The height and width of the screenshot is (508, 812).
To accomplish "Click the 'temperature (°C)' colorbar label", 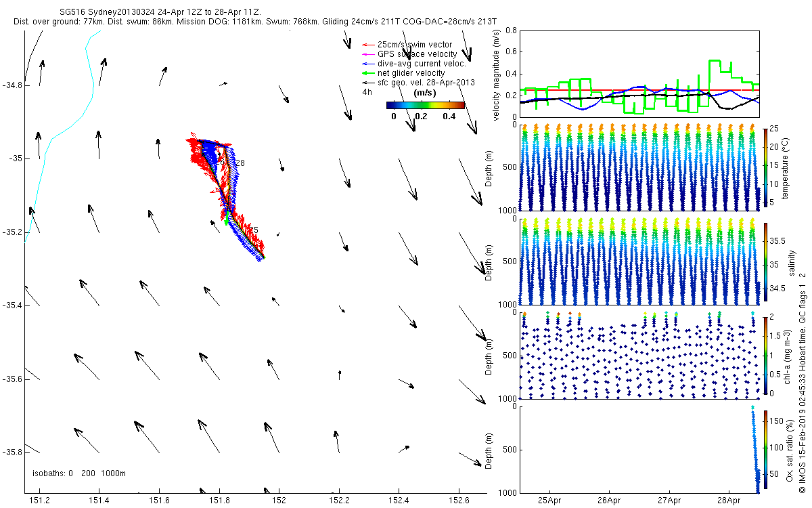I will click(x=786, y=169).
